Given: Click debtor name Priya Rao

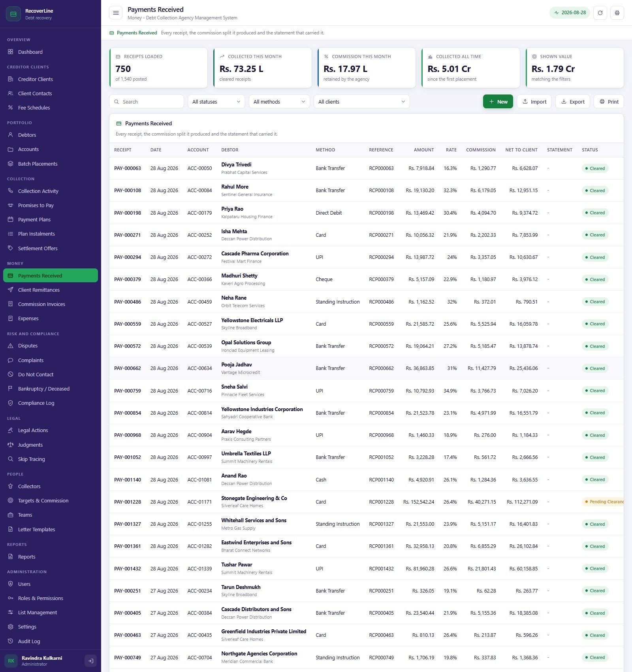Looking at the screenshot, I should (232, 209).
